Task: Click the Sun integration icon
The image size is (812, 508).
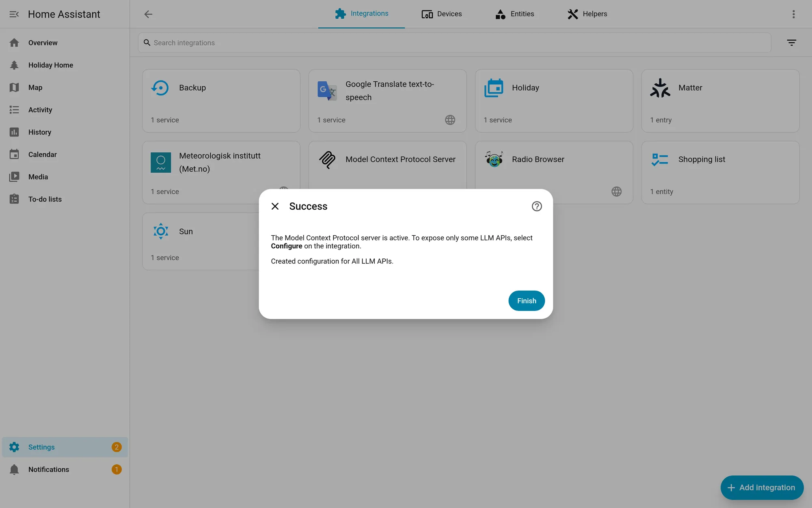Action: 161,231
